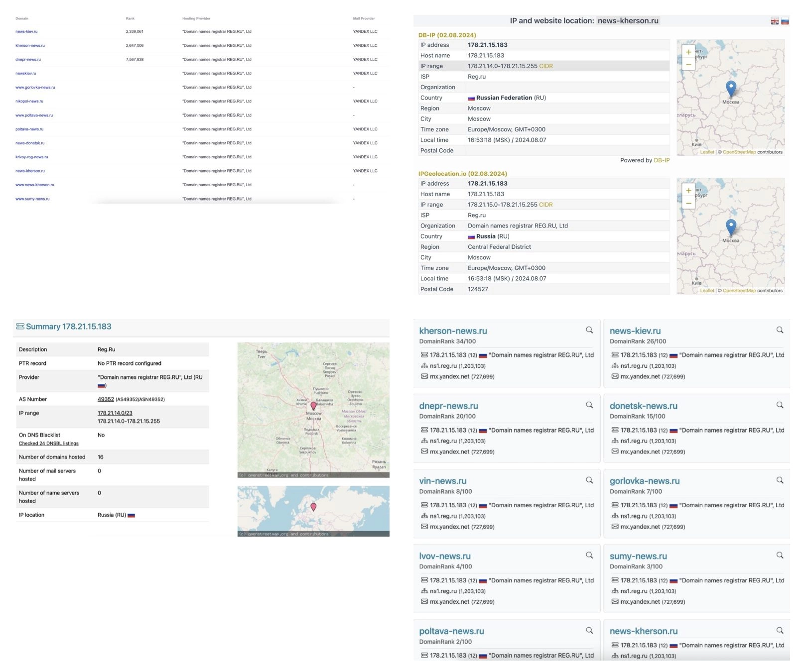Click the magnifier icon beside kherson-news.ru
Screen dimensions: 805x672
[589, 330]
